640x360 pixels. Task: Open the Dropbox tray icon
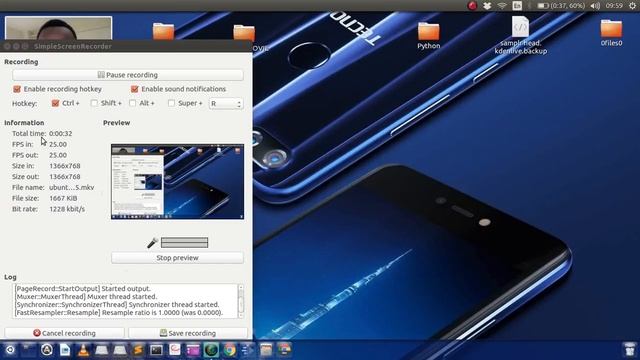(487, 6)
